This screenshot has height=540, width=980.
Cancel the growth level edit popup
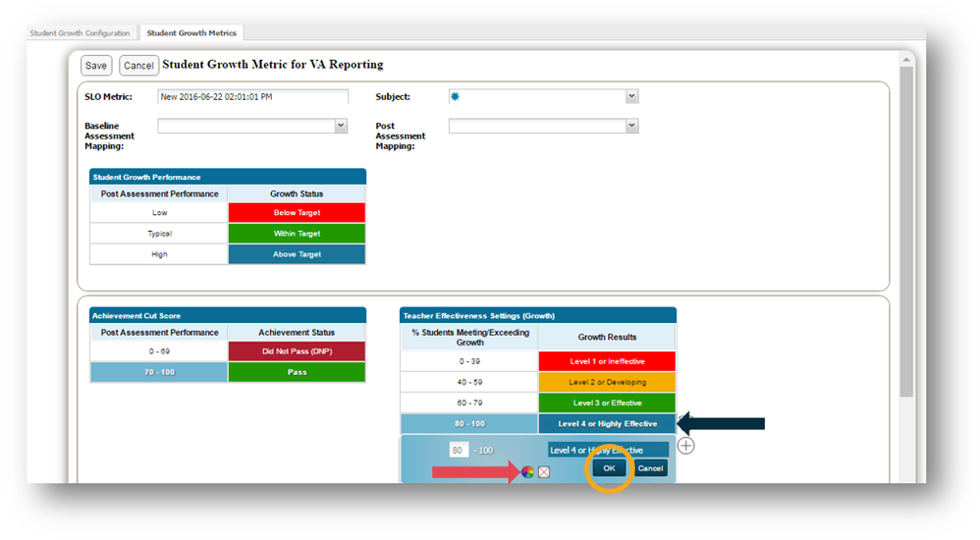[650, 468]
